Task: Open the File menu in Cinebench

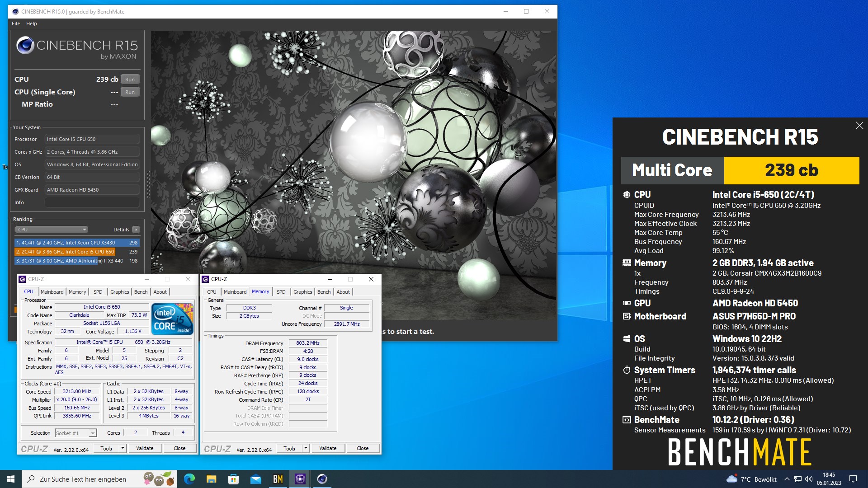Action: pos(16,23)
